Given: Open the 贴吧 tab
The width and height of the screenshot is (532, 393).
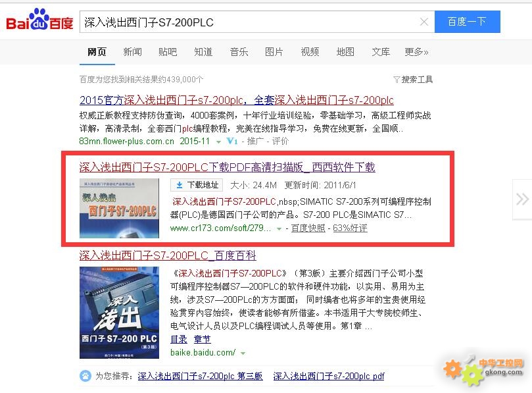Looking at the screenshot, I should (x=168, y=52).
